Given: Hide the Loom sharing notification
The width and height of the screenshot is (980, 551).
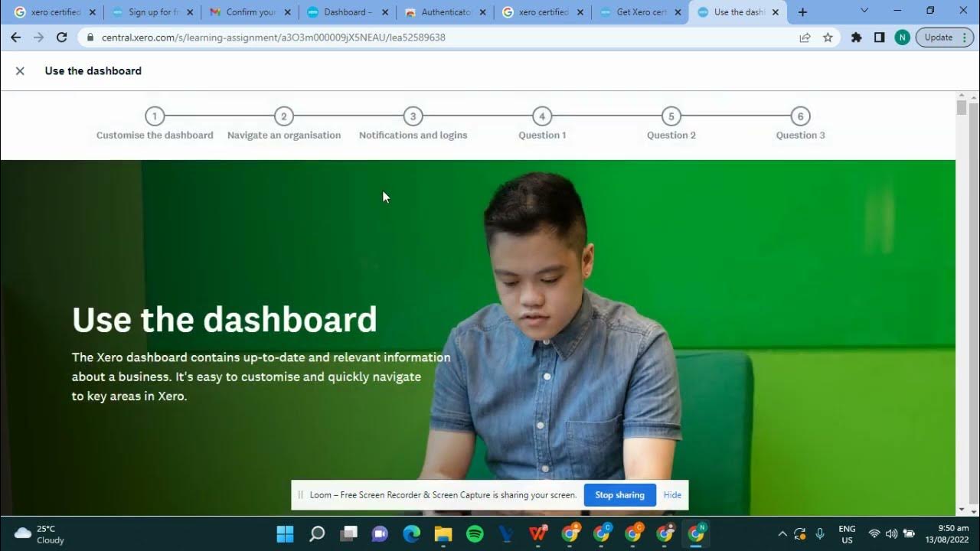Looking at the screenshot, I should [x=672, y=495].
